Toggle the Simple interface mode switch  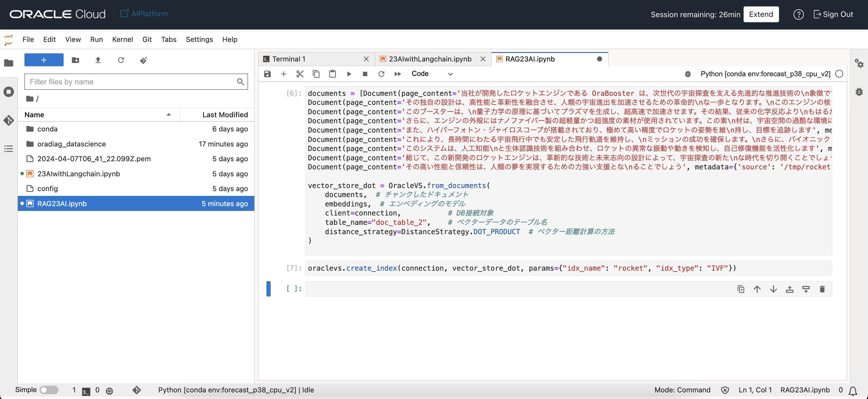click(49, 390)
